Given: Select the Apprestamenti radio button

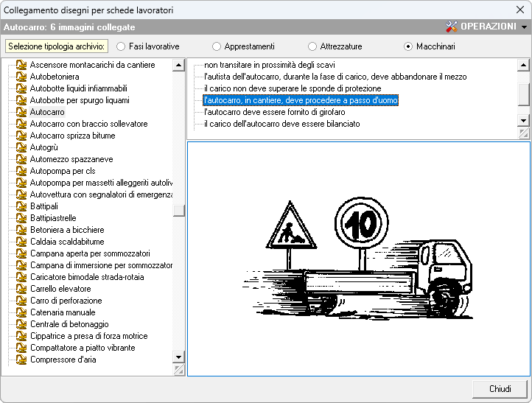Looking at the screenshot, I should coord(217,46).
